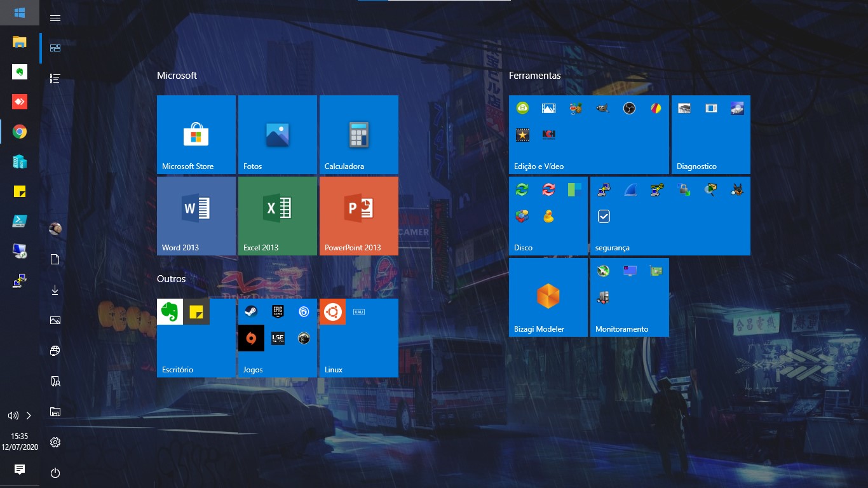The image size is (868, 488).
Task: Expand the Linux tile folder
Action: 358,338
